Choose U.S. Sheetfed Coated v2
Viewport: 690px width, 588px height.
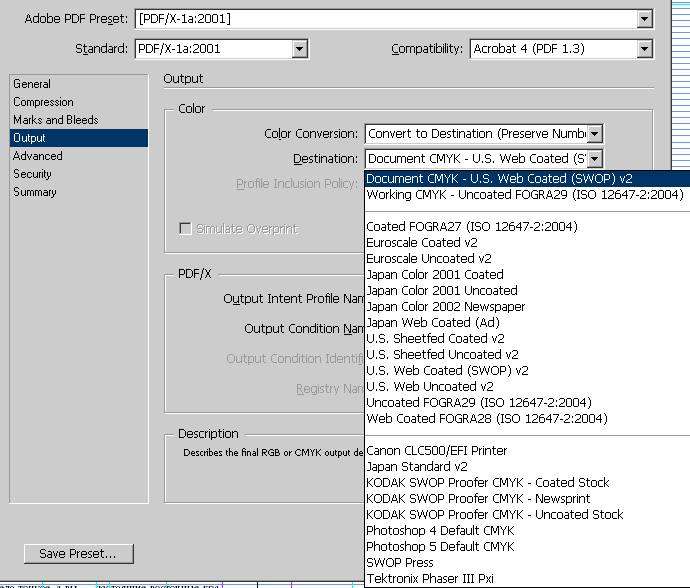pyautogui.click(x=527, y=338)
